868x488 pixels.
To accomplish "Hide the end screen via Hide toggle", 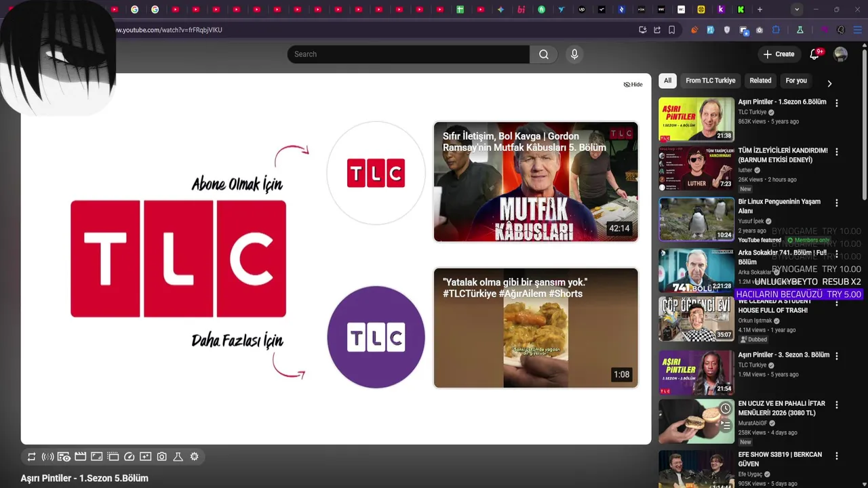I will tap(633, 85).
